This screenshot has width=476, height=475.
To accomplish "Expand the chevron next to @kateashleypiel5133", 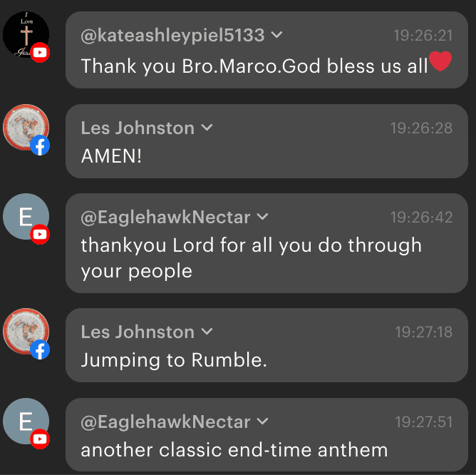I will 277,35.
